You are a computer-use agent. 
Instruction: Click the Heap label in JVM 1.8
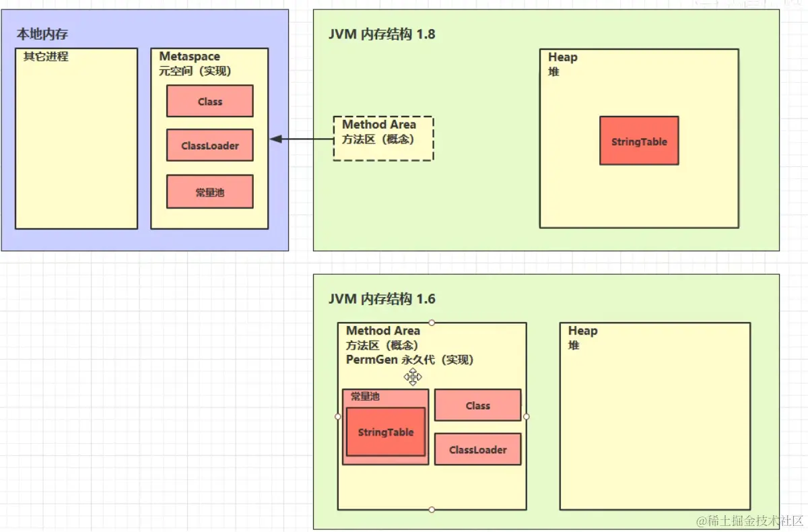[x=562, y=57]
